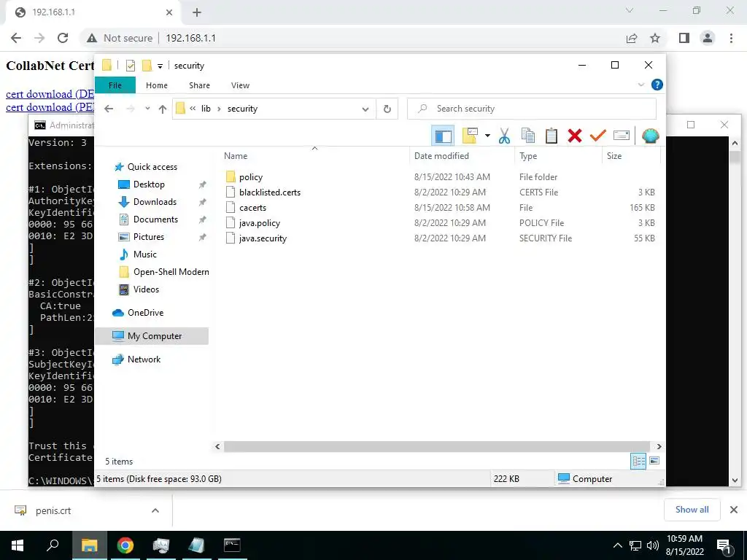Open the Explorer help question mark
Screen dimensions: 747x560
[657, 85]
